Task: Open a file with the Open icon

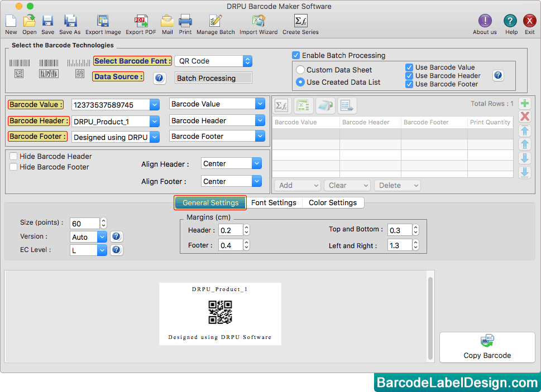Action: pyautogui.click(x=30, y=21)
